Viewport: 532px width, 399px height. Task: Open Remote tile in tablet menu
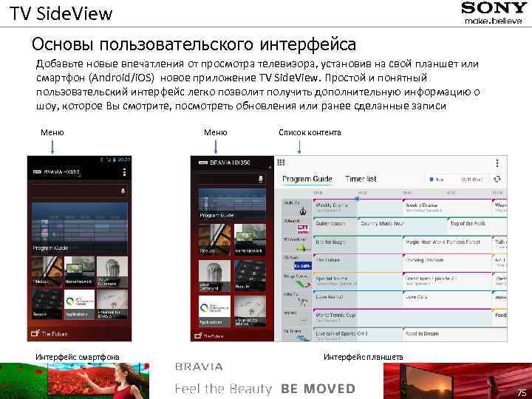click(x=250, y=276)
